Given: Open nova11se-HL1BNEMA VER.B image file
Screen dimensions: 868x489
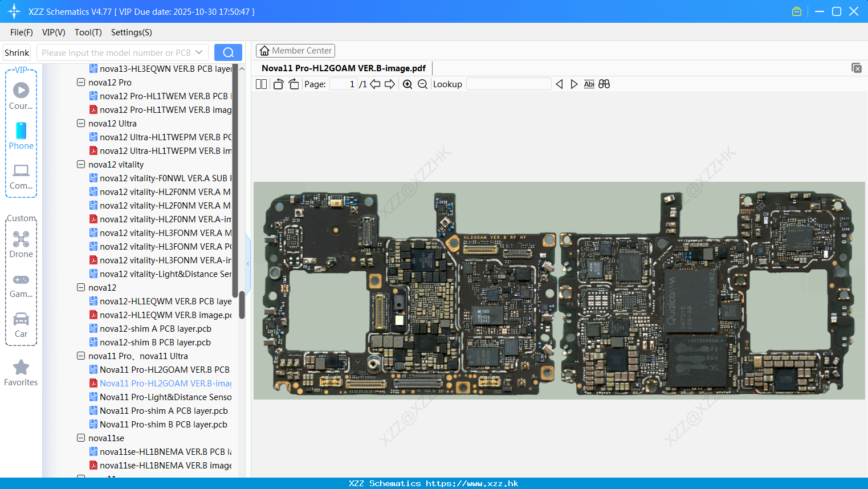Looking at the screenshot, I should (x=160, y=465).
